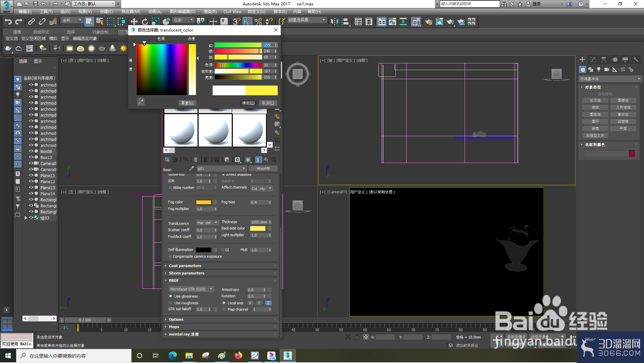
Task: Open the 渲染(R) menu
Action: pos(210,11)
